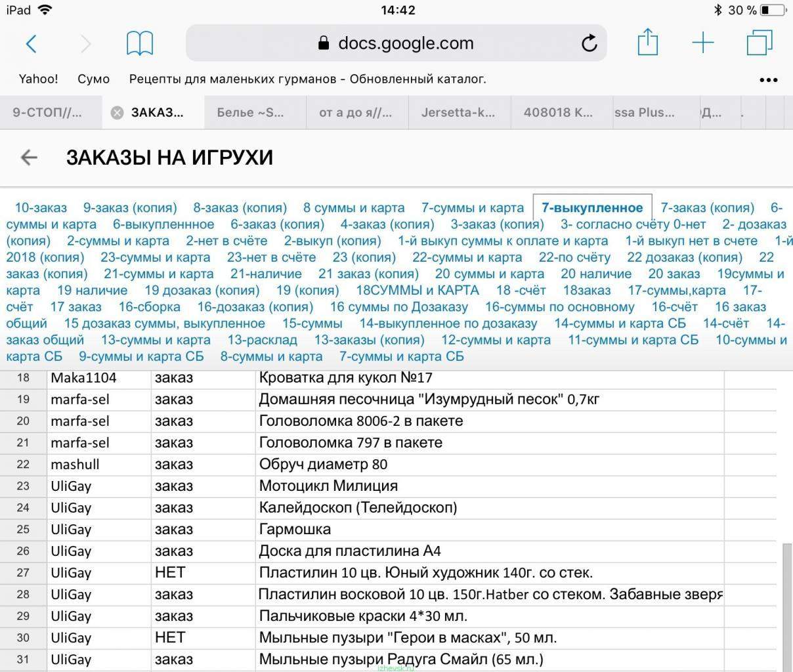This screenshot has width=793, height=672.
Task: Switch to the Белье ~S... browser tab
Action: pos(255,112)
